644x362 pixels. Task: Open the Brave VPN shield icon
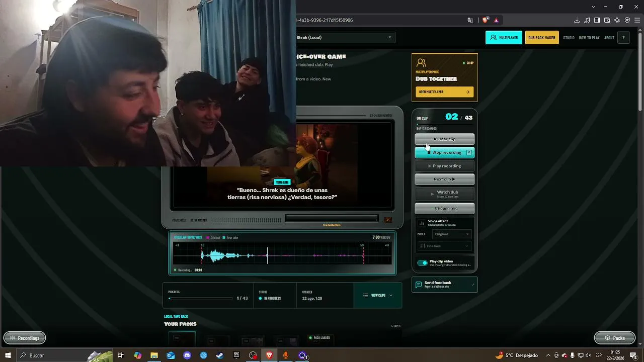coord(627,20)
